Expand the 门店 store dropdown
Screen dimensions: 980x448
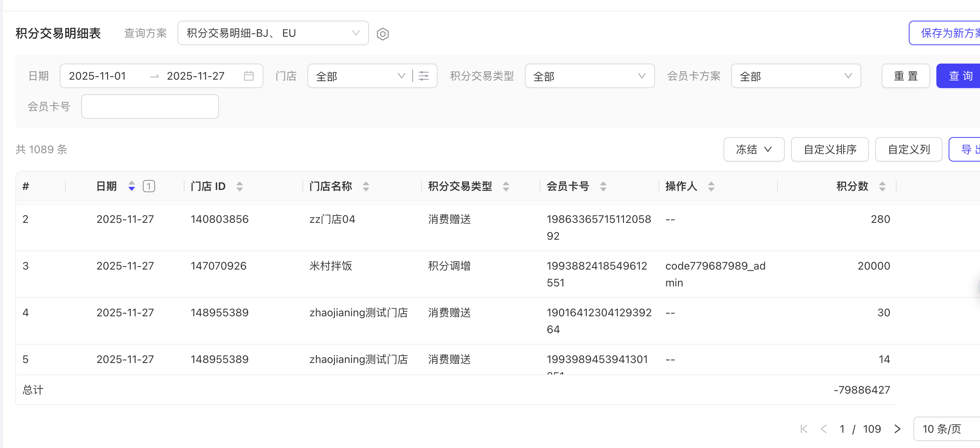[360, 76]
